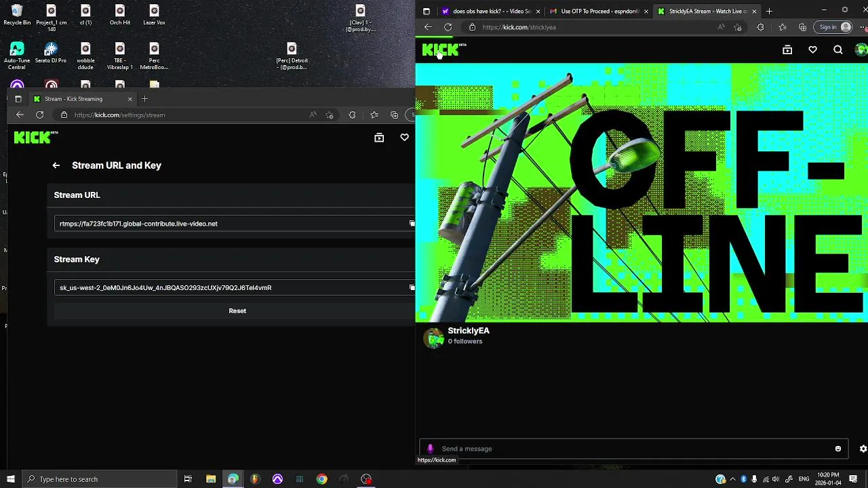868x488 pixels.
Task: Click the taskbar search box
Action: 100,479
